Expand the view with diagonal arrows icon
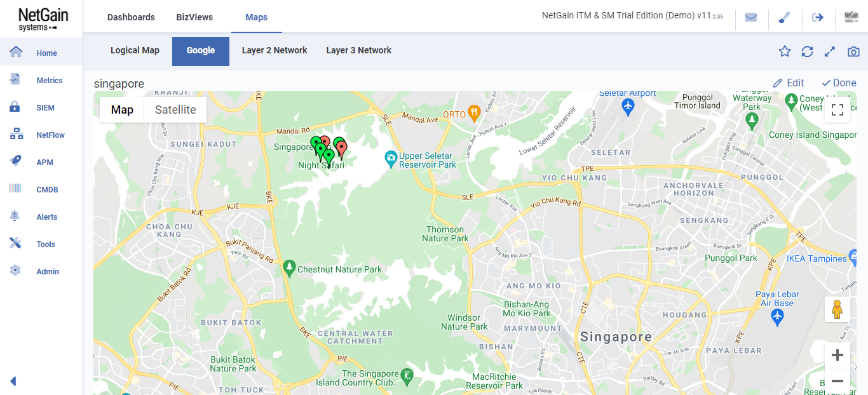868x395 pixels. click(x=830, y=51)
